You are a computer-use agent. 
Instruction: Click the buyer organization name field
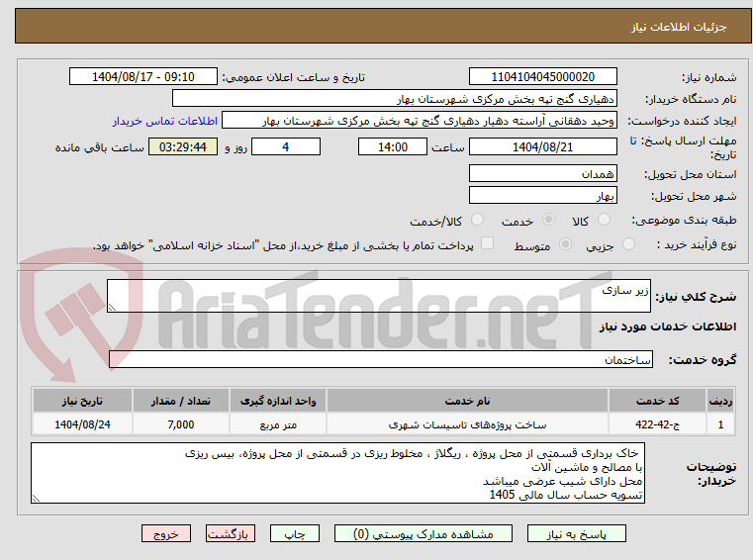(394, 99)
